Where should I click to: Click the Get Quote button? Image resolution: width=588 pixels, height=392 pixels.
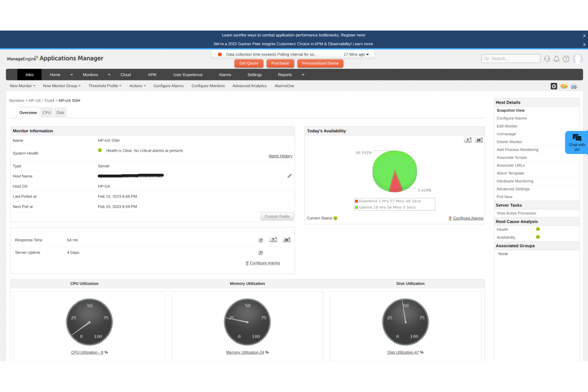(x=249, y=63)
